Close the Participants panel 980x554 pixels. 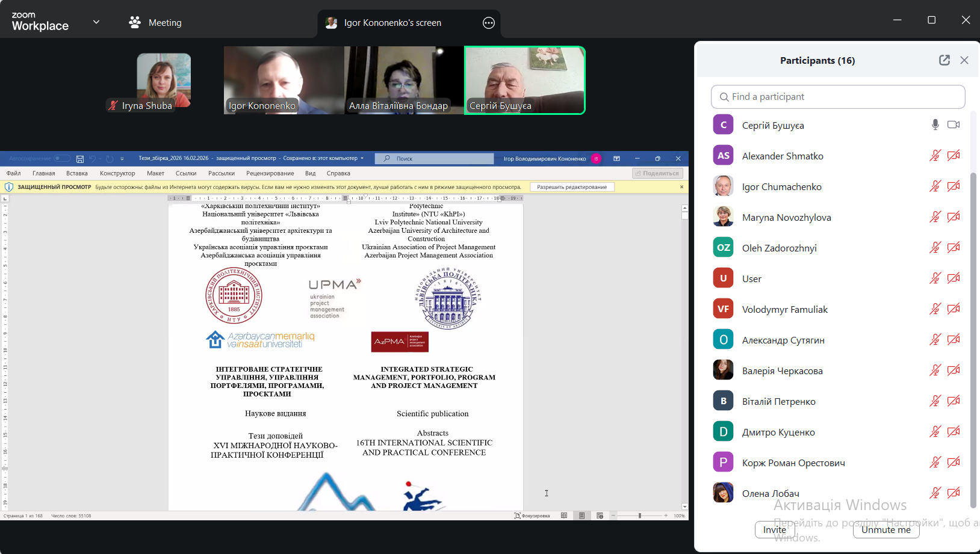[x=964, y=60]
